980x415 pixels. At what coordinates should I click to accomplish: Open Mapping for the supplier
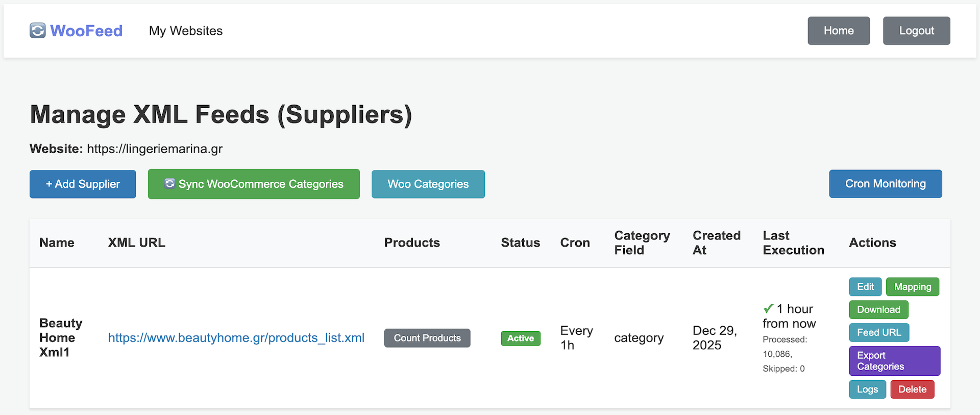click(x=912, y=286)
